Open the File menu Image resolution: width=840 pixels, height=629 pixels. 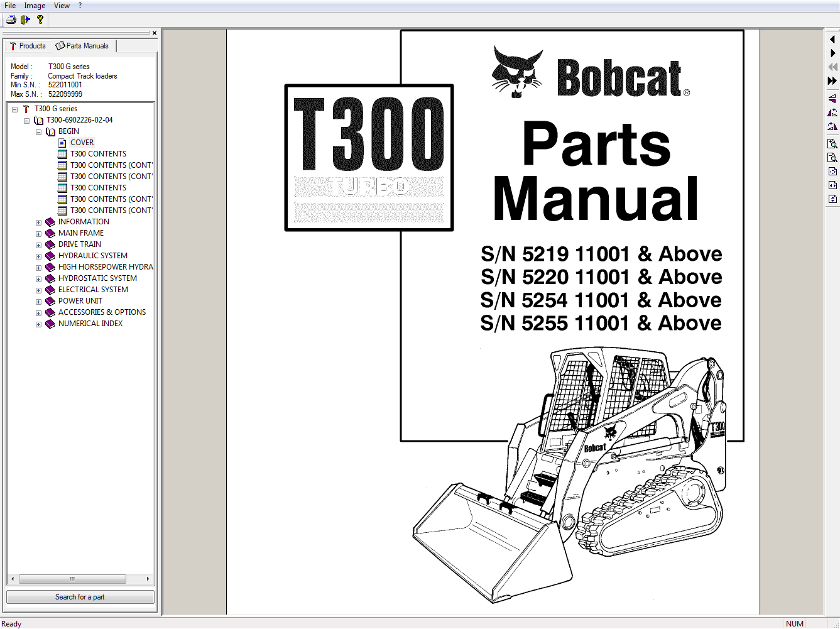click(x=10, y=6)
